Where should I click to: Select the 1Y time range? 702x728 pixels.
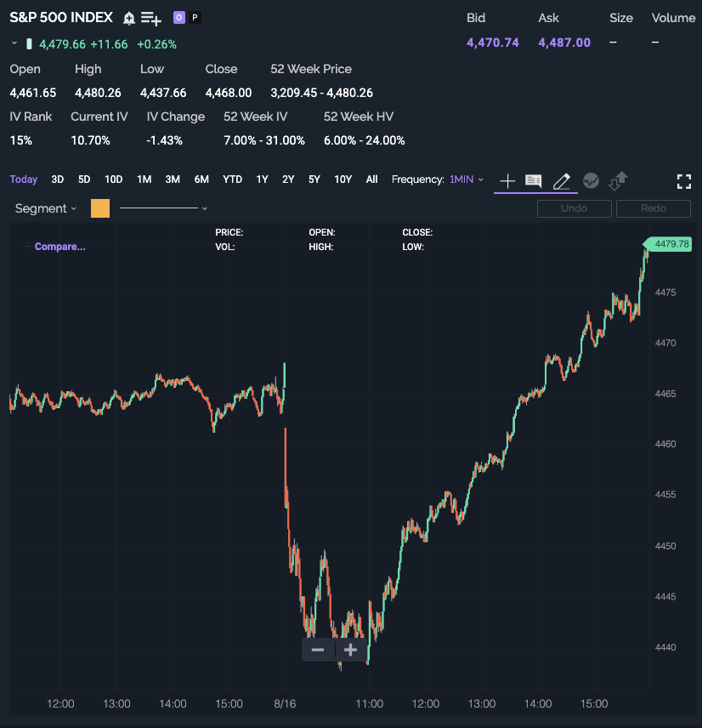pyautogui.click(x=262, y=179)
